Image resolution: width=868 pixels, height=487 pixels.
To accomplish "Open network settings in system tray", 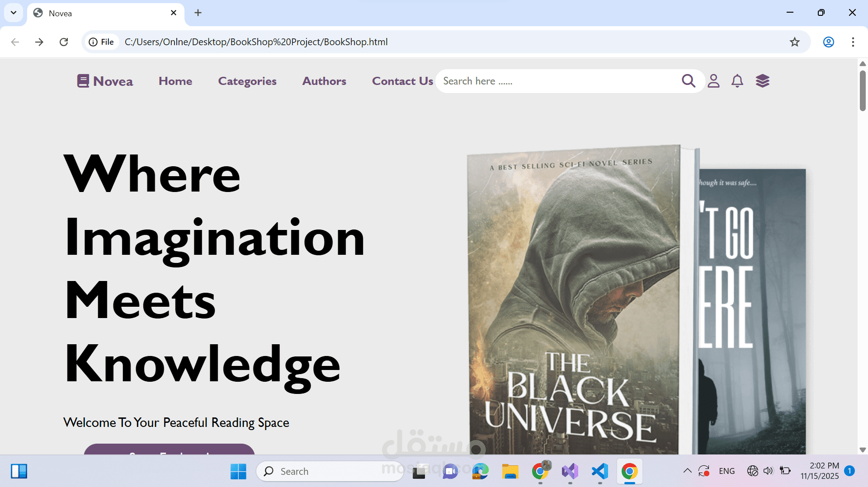I will (x=752, y=471).
